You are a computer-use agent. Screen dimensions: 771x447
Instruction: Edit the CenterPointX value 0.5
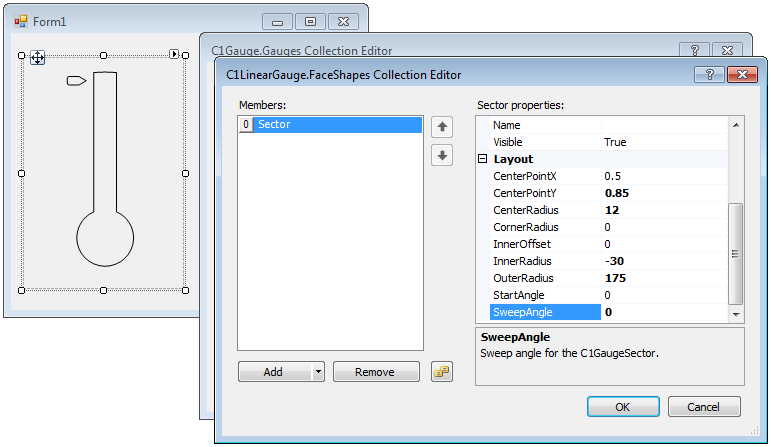(664, 176)
